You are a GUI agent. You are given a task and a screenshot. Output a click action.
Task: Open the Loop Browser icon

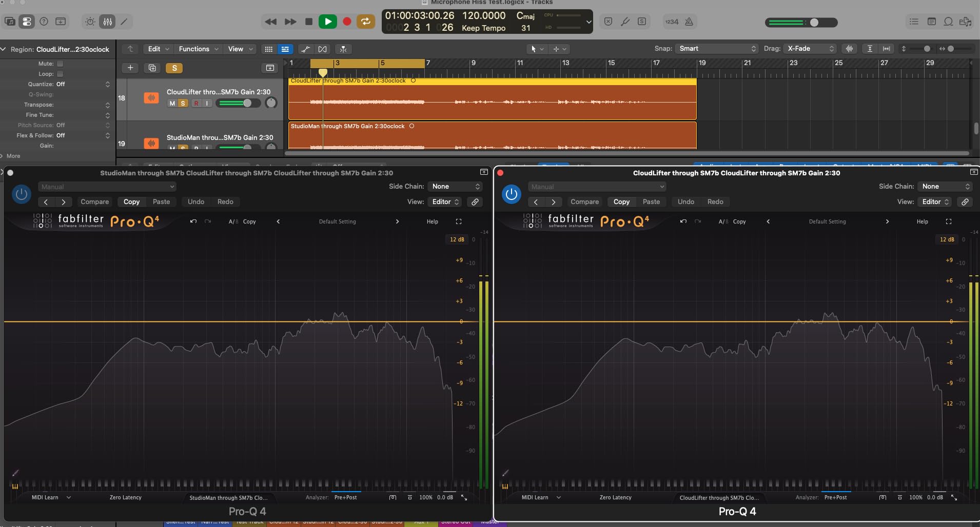[x=949, y=22]
